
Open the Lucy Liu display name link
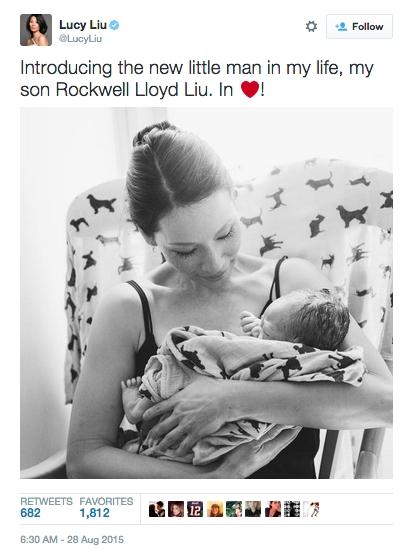83,25
